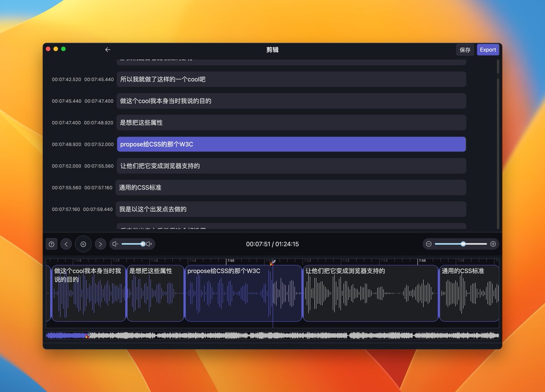The width and height of the screenshot is (545, 392).
Task: Select timeline clip 做这个cool我本身当时我说的目的
Action: pyautogui.click(x=89, y=293)
